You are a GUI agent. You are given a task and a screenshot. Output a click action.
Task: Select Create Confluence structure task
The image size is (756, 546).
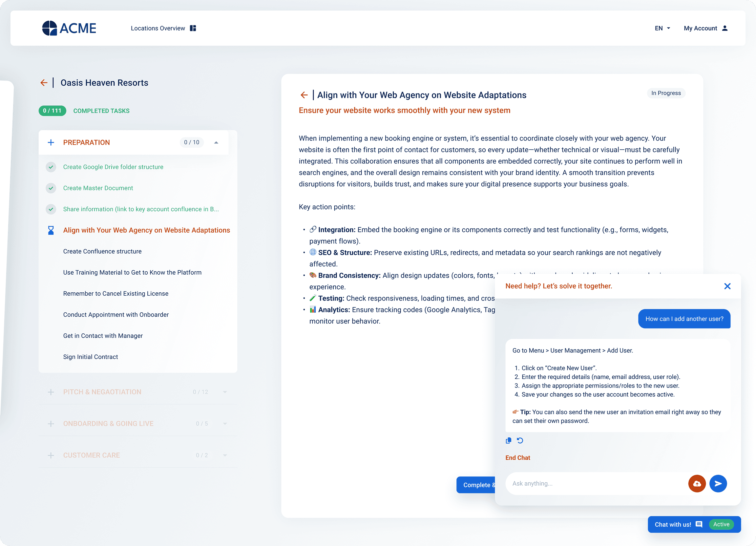pyautogui.click(x=102, y=251)
